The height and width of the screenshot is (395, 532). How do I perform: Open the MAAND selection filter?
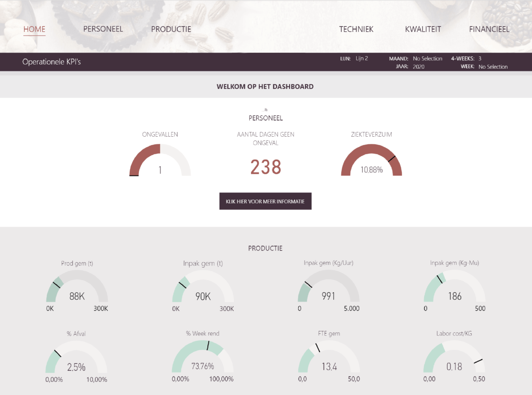tap(427, 58)
